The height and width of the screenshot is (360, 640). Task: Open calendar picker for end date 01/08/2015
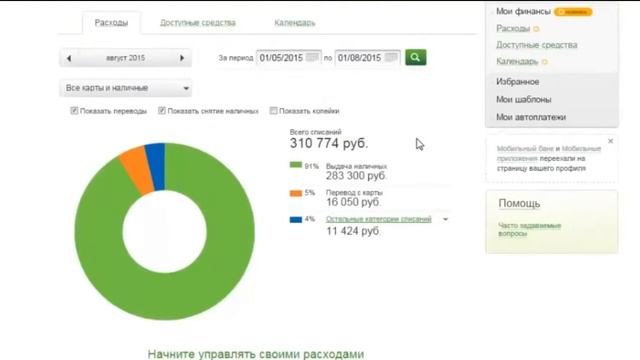(391, 58)
